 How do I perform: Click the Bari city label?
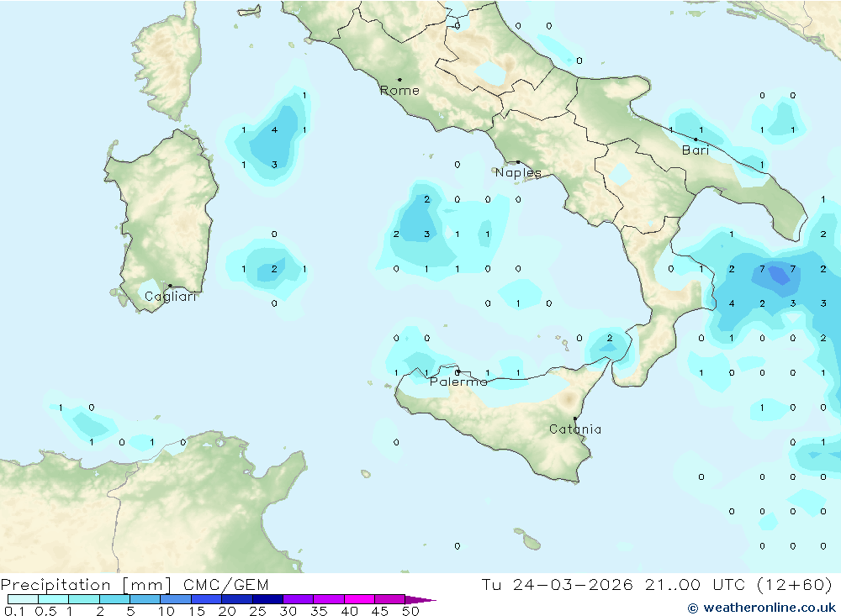[x=696, y=150]
